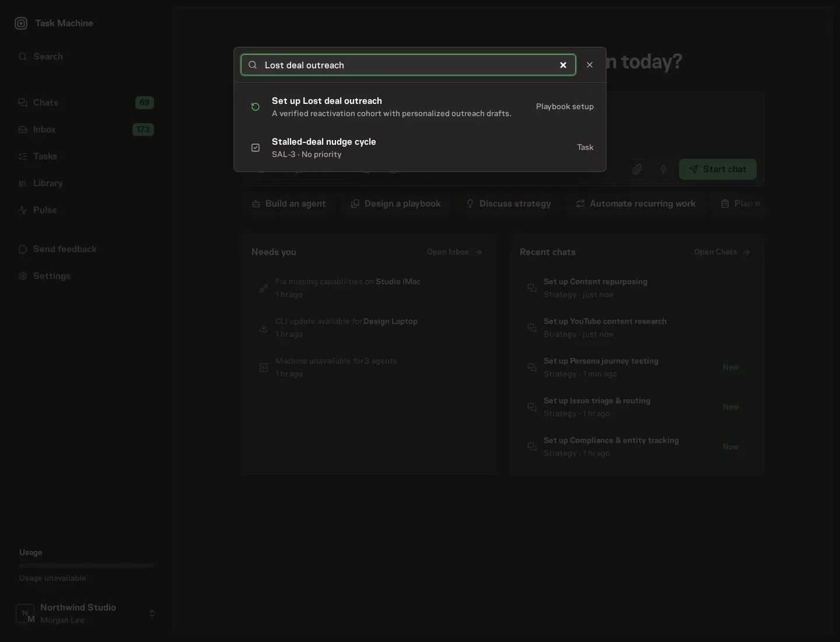Click the Usage progress bar

coord(86,566)
